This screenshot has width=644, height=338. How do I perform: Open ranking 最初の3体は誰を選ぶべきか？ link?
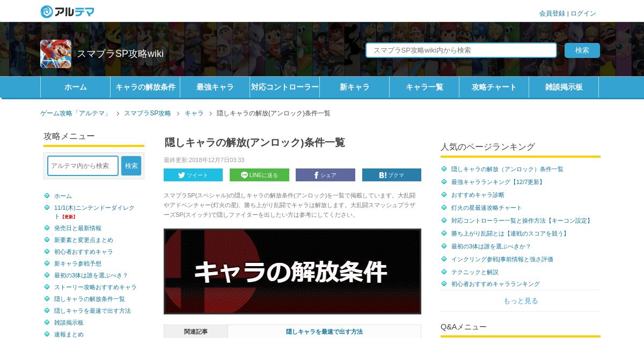pos(491,246)
